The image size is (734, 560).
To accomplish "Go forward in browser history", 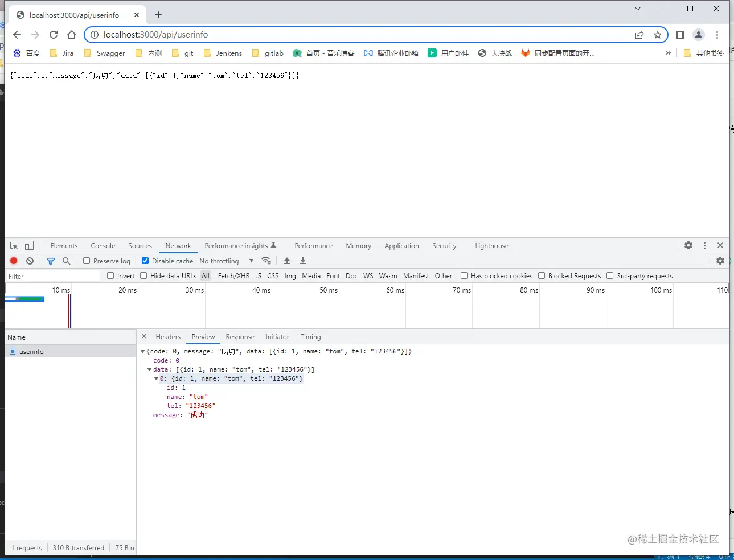I will click(35, 35).
